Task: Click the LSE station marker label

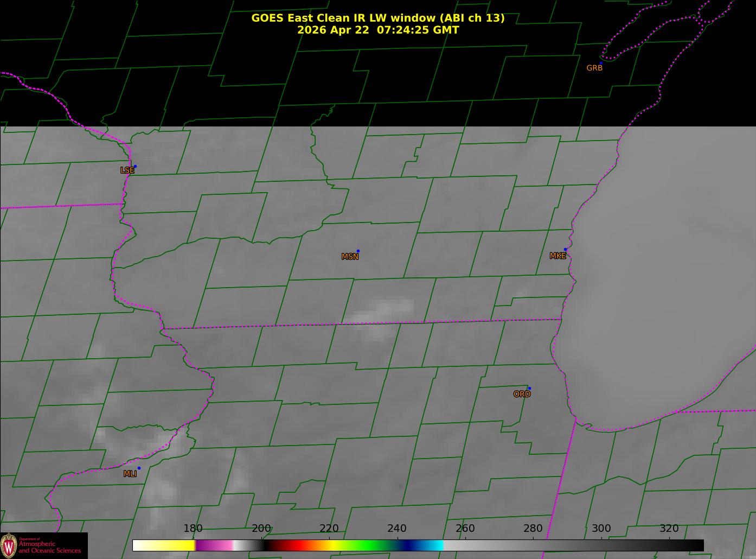Action: pyautogui.click(x=127, y=170)
